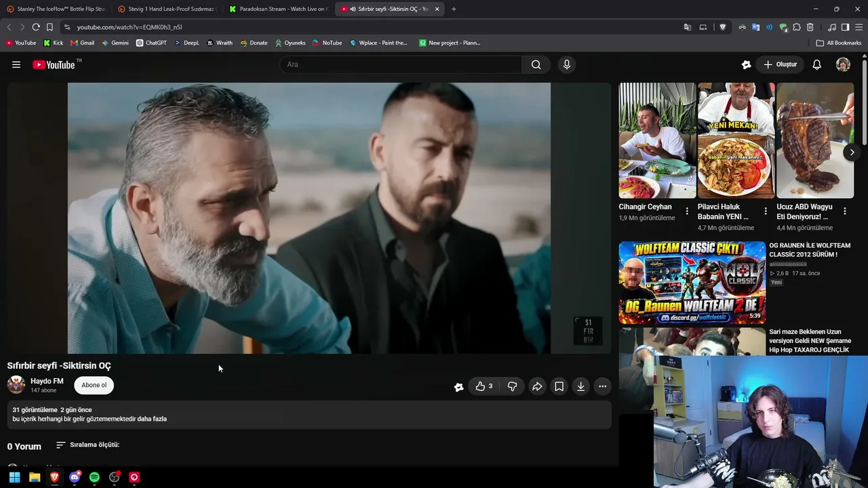
Task: Open the Wplace bookmark
Action: click(x=378, y=43)
